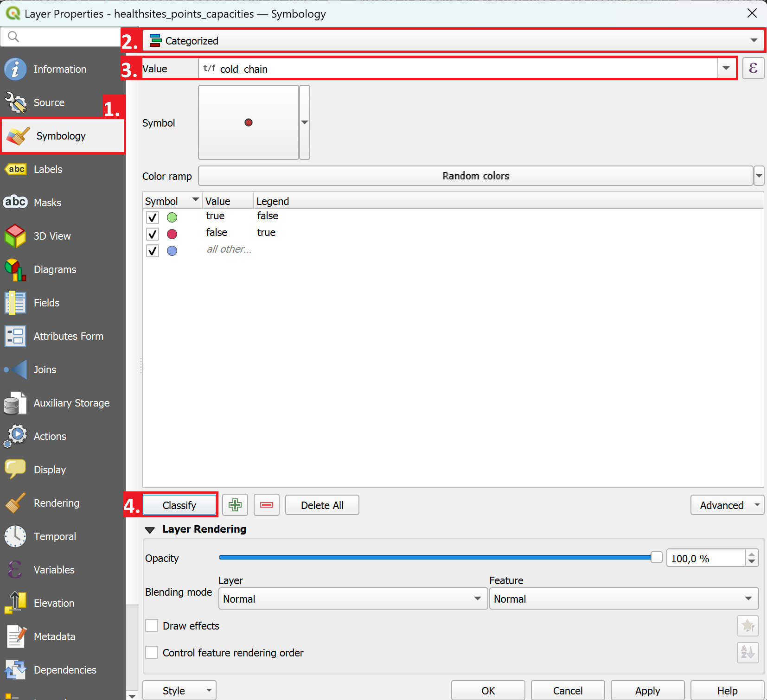The height and width of the screenshot is (700, 767).
Task: Switch to the Labels tab
Action: point(48,169)
